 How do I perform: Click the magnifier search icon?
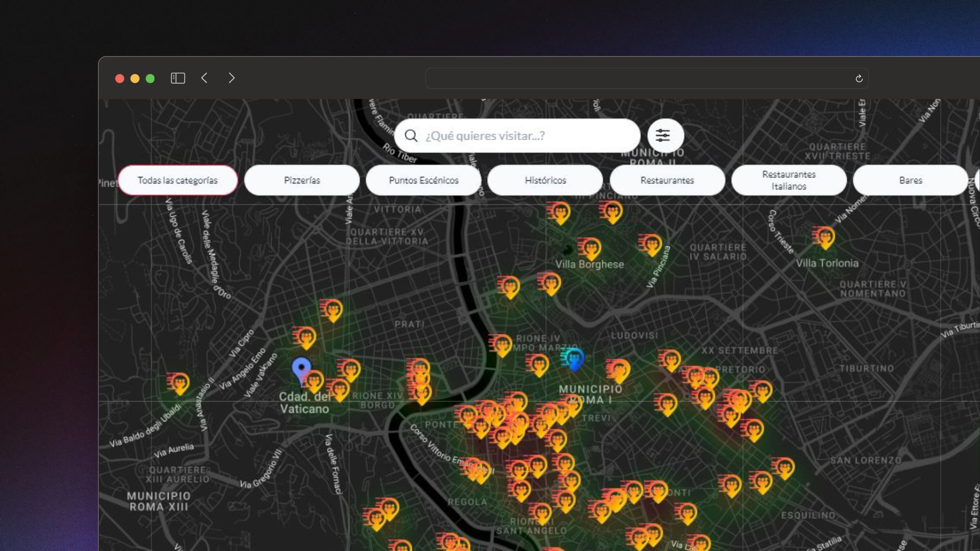pos(411,136)
